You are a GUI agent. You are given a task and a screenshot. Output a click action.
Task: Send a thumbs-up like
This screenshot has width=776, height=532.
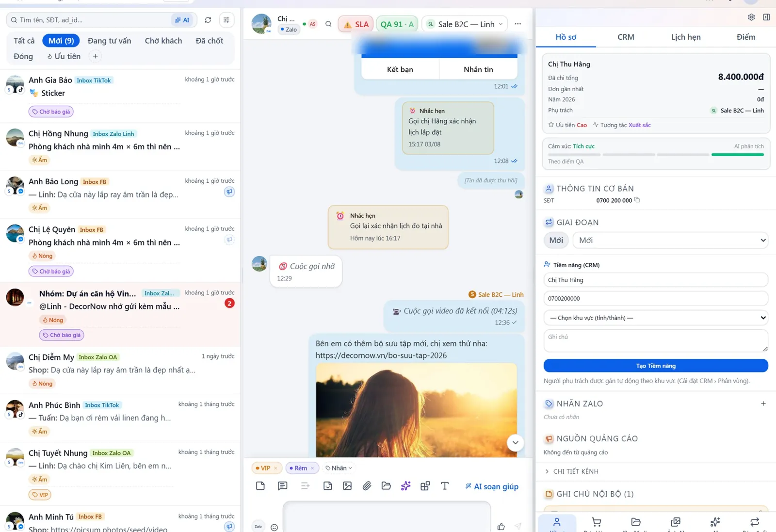501,526
